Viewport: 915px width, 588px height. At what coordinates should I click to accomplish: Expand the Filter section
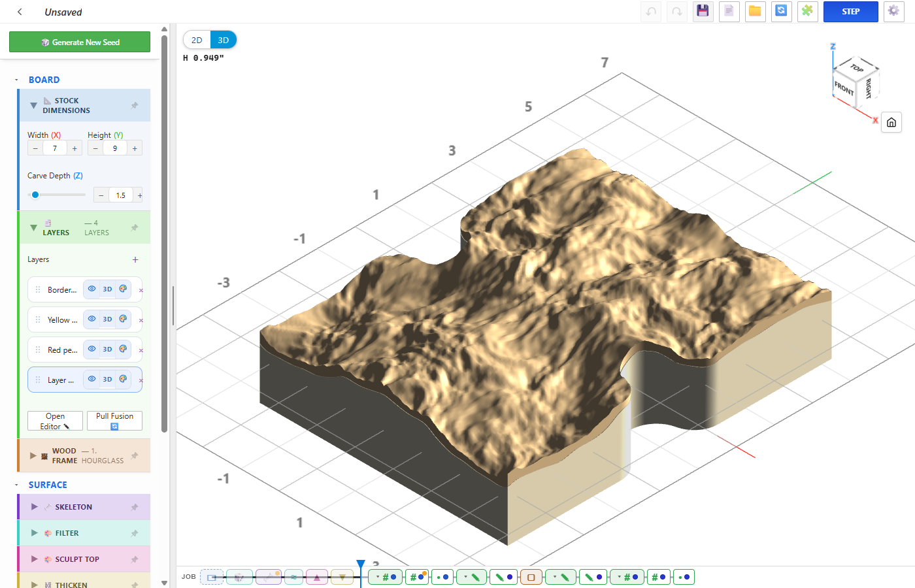click(35, 532)
